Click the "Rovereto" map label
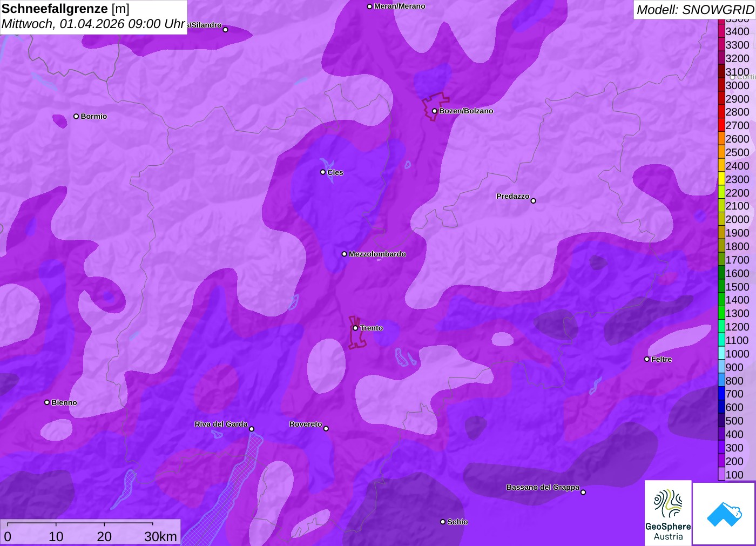 [x=306, y=424]
